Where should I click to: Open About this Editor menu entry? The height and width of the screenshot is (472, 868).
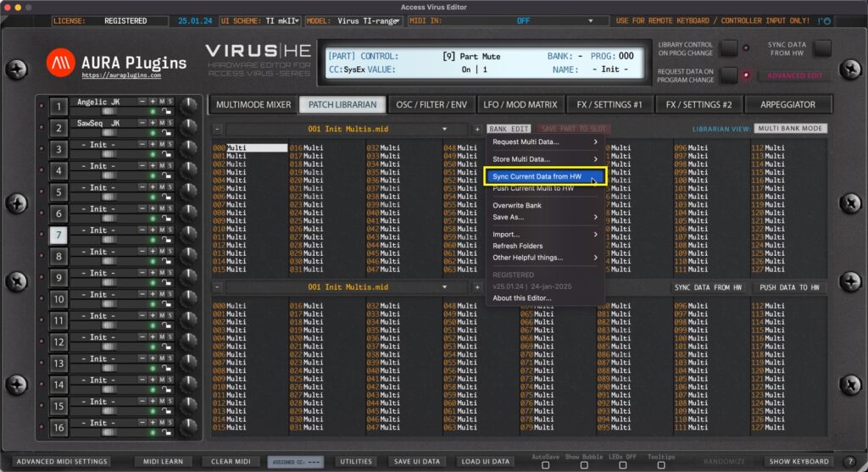pos(544,298)
